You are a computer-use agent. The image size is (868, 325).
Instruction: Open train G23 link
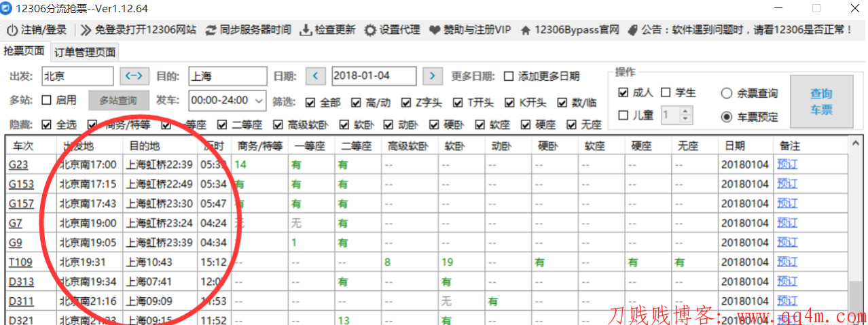(x=17, y=165)
